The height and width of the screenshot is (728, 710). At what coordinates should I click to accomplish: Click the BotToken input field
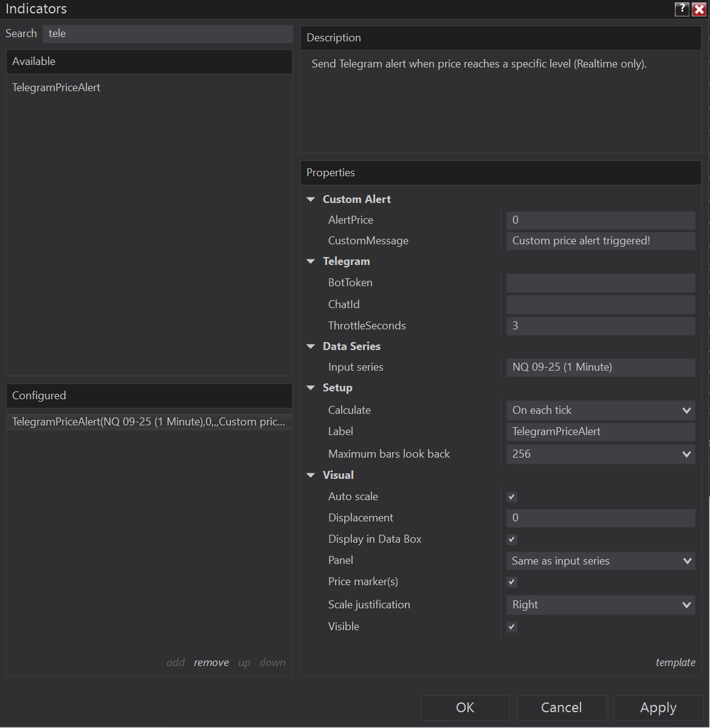click(x=601, y=283)
